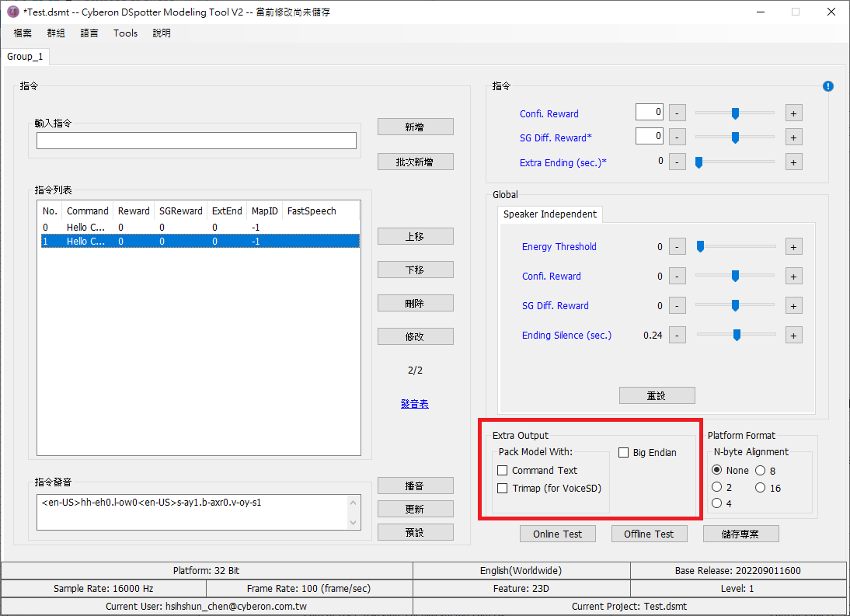
Task: Click the blue info icon at top right
Action: coord(827,86)
